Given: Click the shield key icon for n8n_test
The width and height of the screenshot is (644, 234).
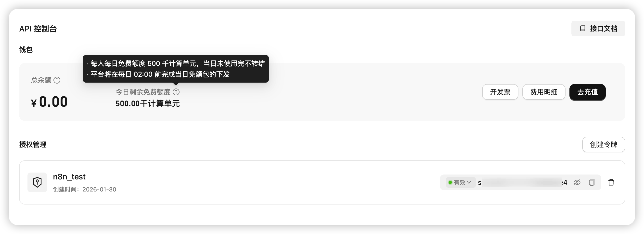Looking at the screenshot, I should click(37, 182).
